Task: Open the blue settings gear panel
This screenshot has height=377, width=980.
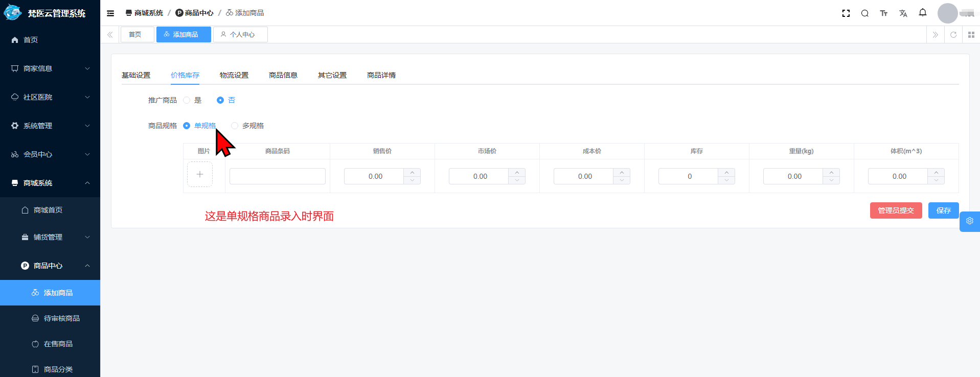Action: [970, 221]
